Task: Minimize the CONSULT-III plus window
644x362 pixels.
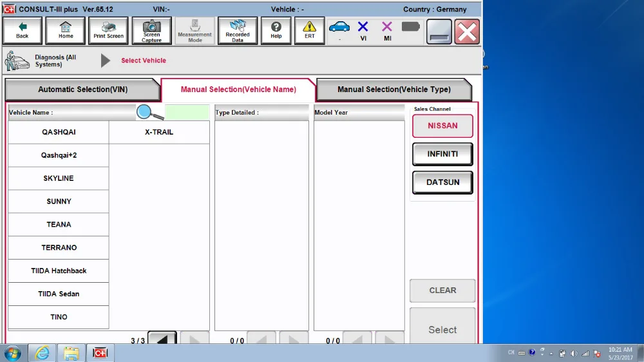Action: 439,31
